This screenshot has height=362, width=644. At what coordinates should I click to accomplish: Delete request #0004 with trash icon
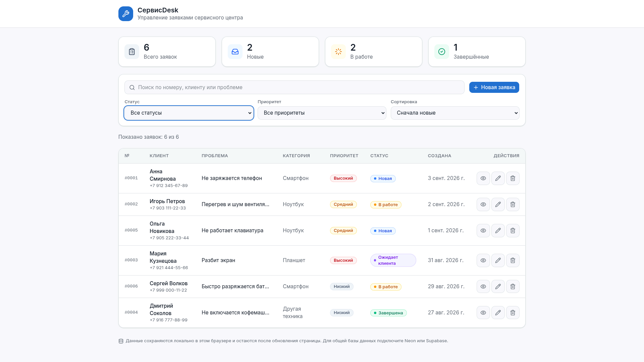coord(513,313)
